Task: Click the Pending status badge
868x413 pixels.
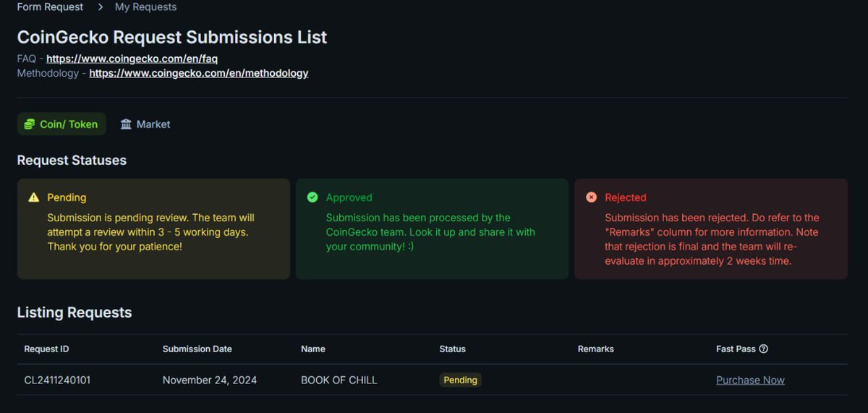Action: 460,380
